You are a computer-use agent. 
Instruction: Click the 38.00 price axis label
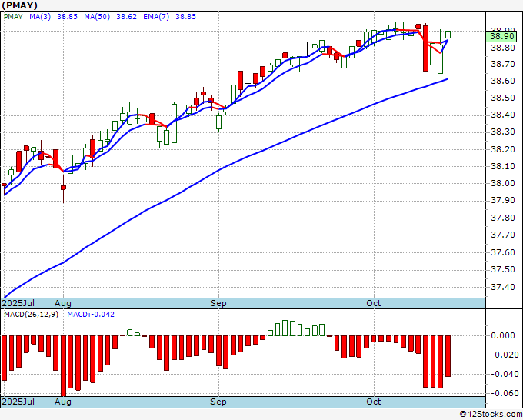(x=503, y=184)
